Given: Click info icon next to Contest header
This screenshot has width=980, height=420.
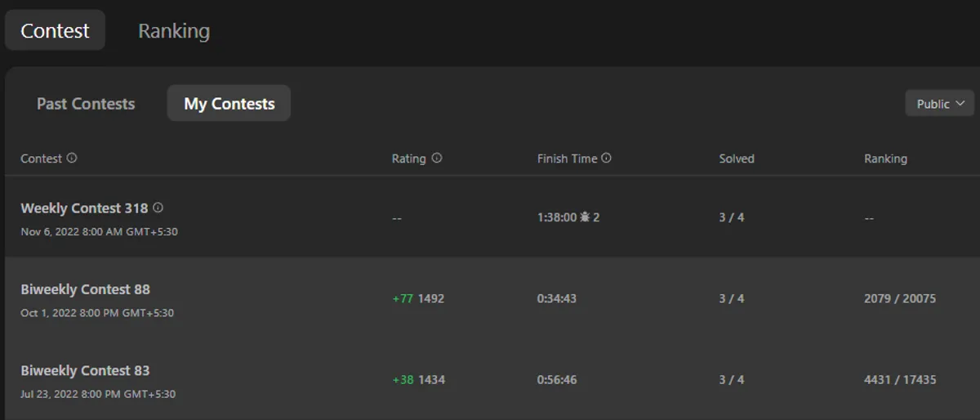Looking at the screenshot, I should click(x=72, y=159).
